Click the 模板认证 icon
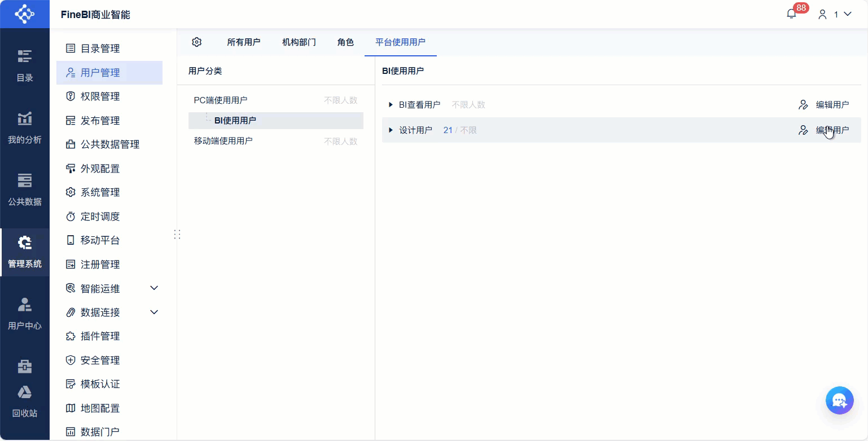Viewport: 868px width, 441px height. tap(71, 384)
